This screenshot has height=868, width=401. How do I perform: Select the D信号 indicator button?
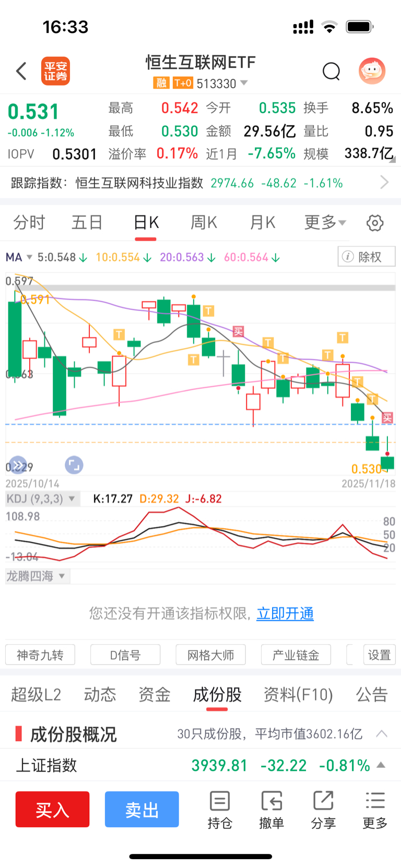point(125,655)
